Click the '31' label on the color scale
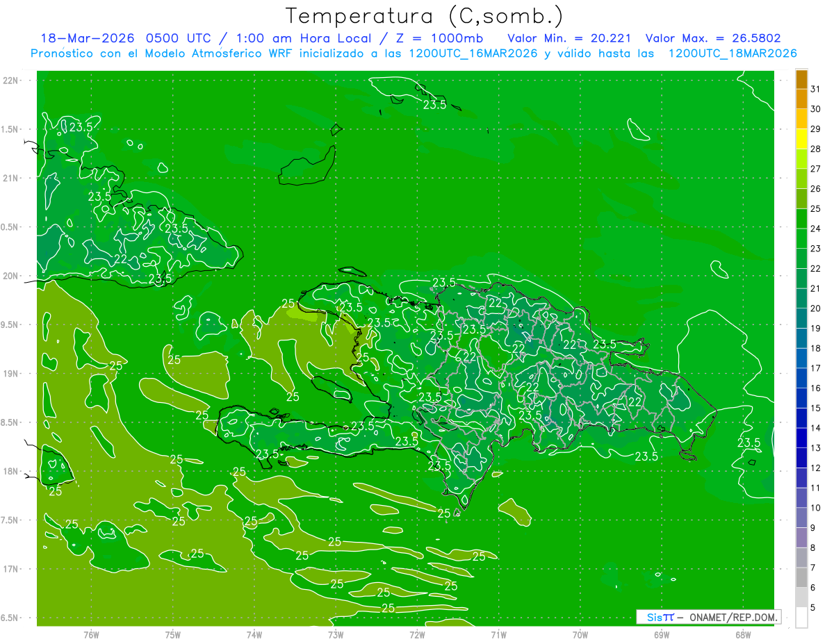The width and height of the screenshot is (834, 644). tap(816, 89)
